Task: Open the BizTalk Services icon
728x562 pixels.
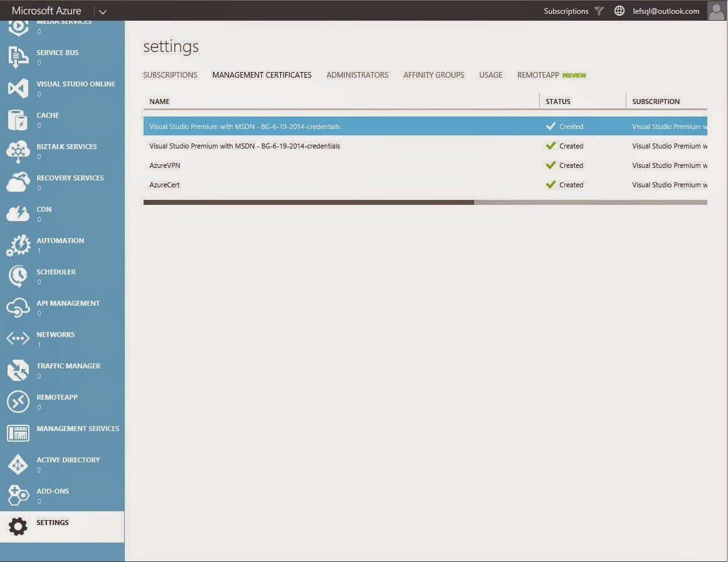Action: point(18,151)
